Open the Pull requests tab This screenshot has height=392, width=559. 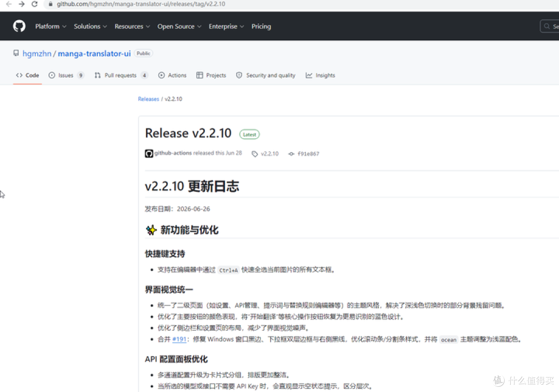121,75
